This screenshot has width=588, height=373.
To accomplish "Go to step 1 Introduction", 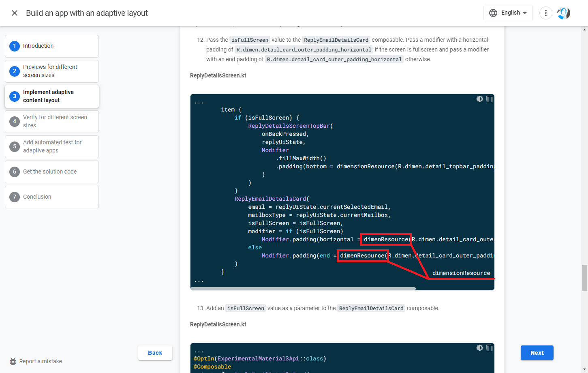I will (x=52, y=46).
